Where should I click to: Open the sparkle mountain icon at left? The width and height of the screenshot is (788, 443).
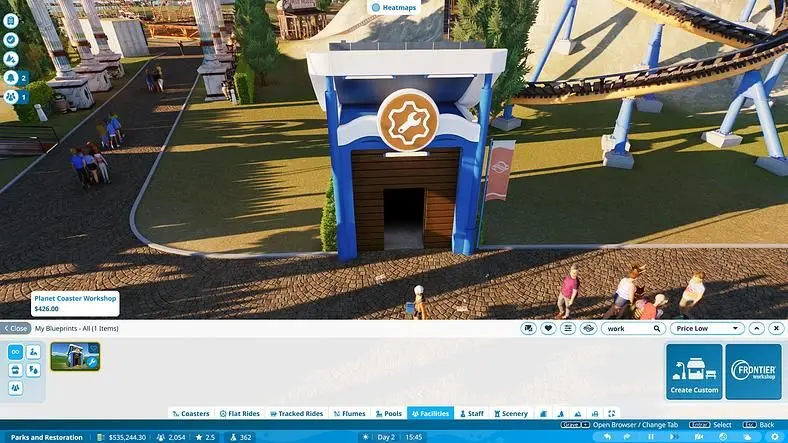pos(11,59)
